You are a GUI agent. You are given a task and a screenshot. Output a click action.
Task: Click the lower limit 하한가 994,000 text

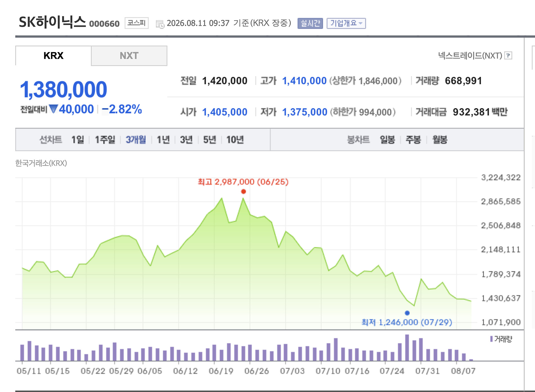[363, 112]
